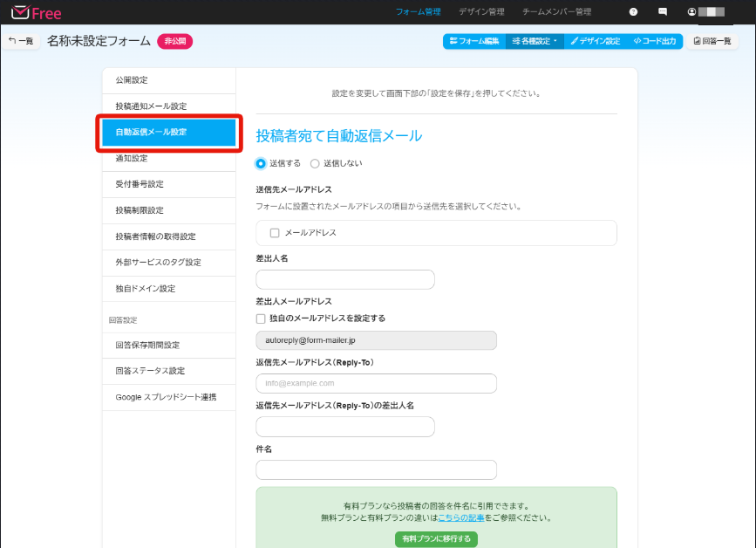Click the こちらの記事 link

coord(463,517)
